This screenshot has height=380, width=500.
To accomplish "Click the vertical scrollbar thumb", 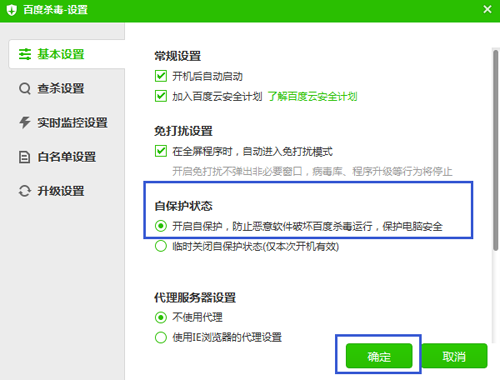I will (496, 150).
